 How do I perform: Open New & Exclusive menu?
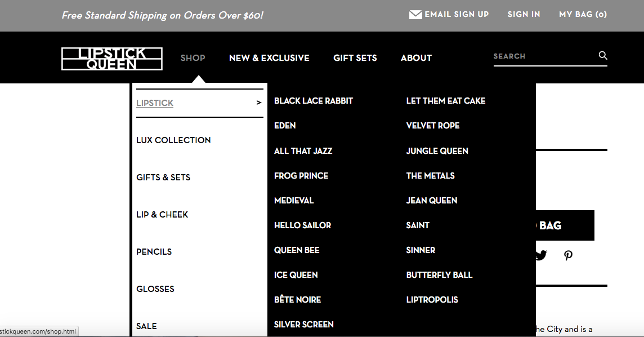pos(269,57)
